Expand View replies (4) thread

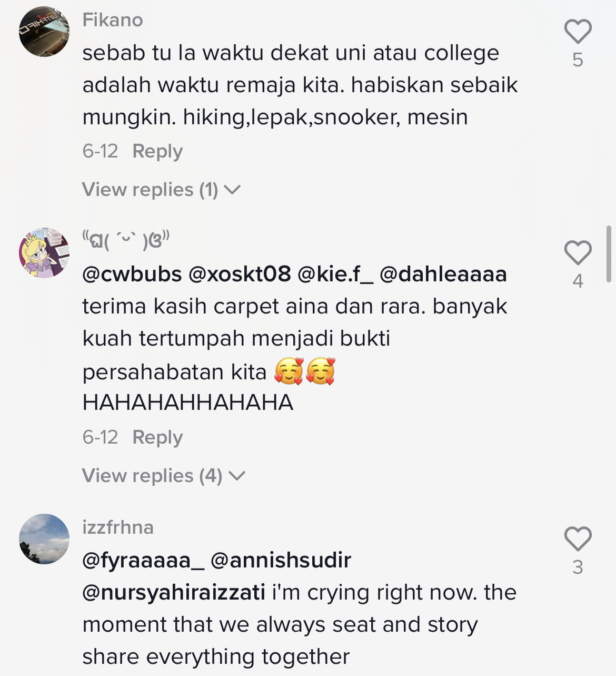pos(163,476)
